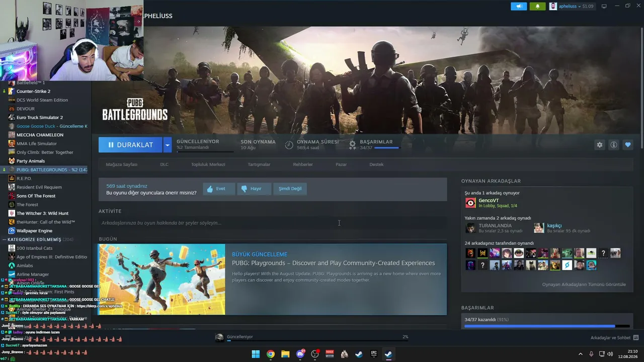Recommend the game with Evet button
This screenshot has height=362, width=644.
coord(219,189)
